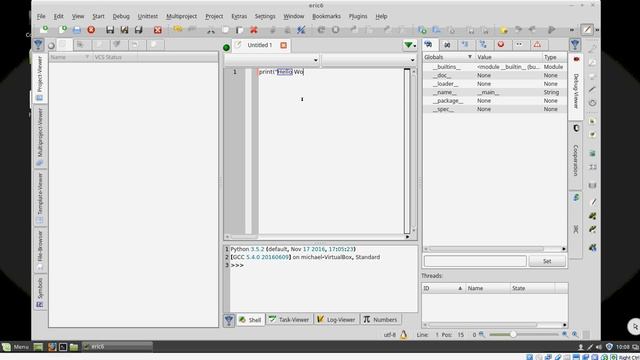Switch to the Log-Viewer tab
640x360 pixels.
[x=336, y=320]
